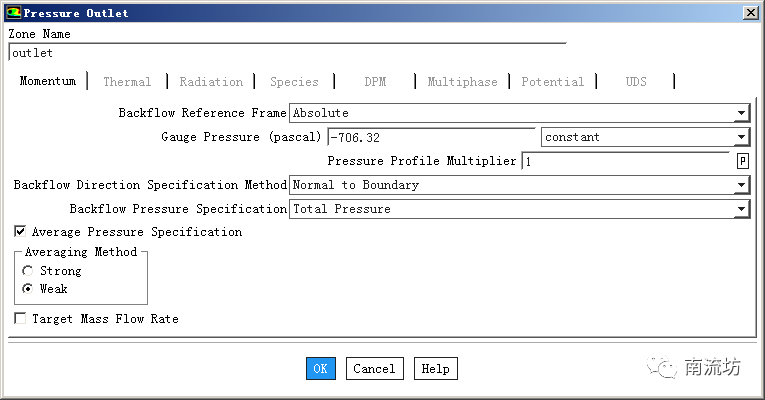Select Weak averaging method

pyautogui.click(x=28, y=289)
